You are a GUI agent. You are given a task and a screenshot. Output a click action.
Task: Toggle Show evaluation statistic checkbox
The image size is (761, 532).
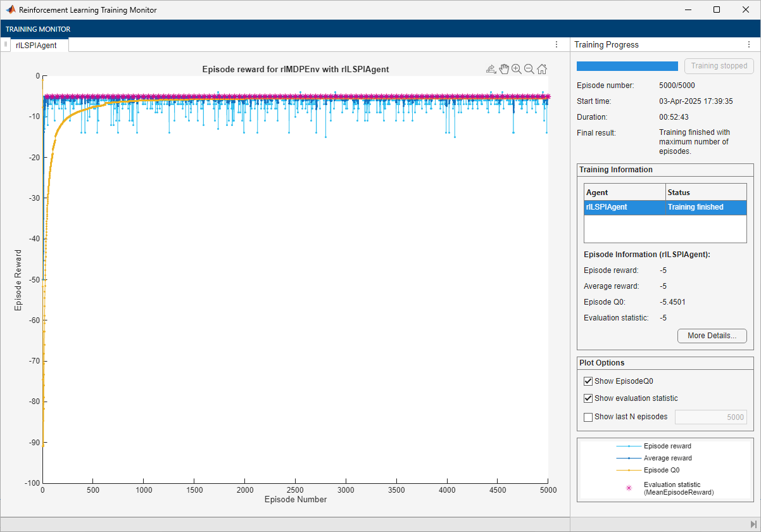[x=588, y=398]
